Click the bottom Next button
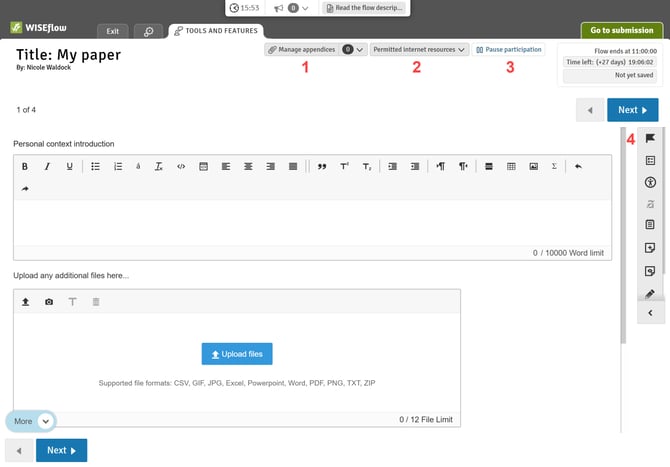The image size is (670, 467). [x=62, y=450]
